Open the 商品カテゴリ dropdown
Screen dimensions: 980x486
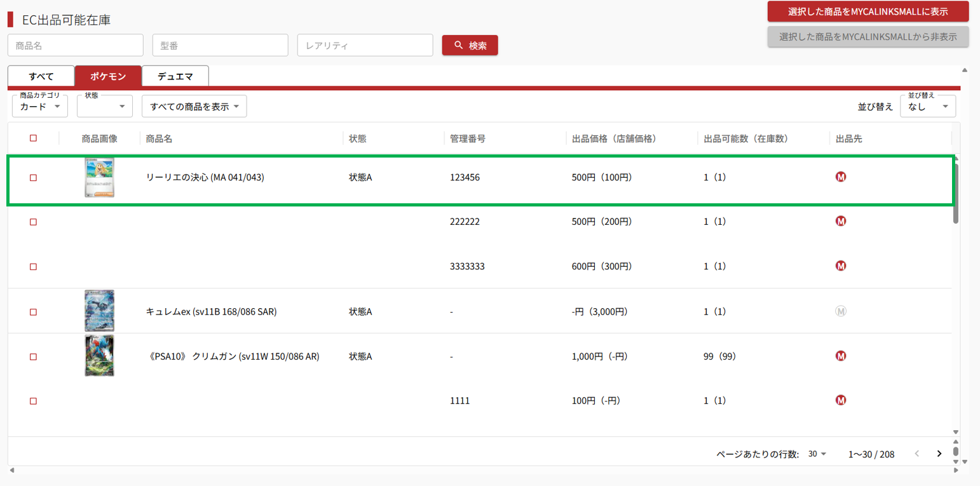tap(40, 107)
